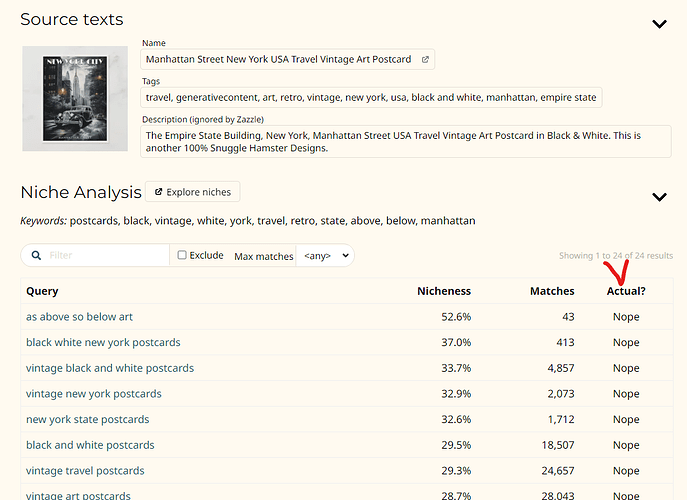Collapse the Niche Analysis section chevron
The width and height of the screenshot is (687, 500).
coord(659,197)
